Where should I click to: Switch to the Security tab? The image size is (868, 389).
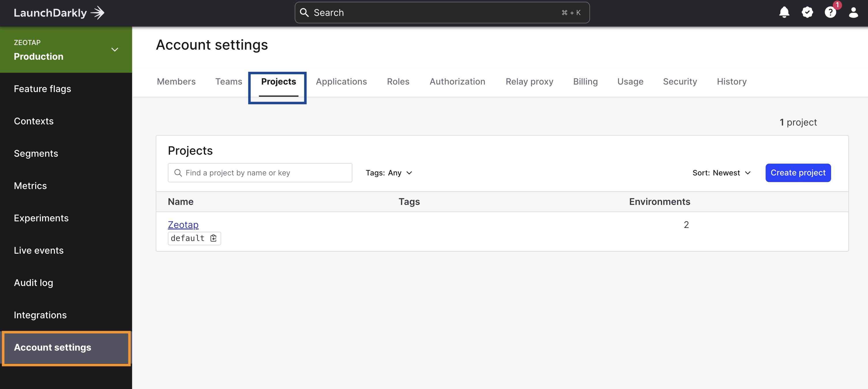(x=680, y=82)
